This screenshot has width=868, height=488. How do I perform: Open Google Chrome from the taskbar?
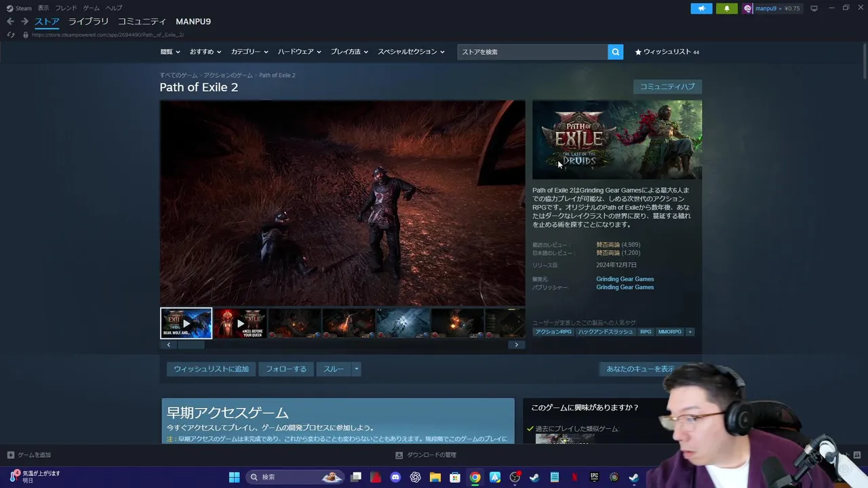[x=475, y=477]
